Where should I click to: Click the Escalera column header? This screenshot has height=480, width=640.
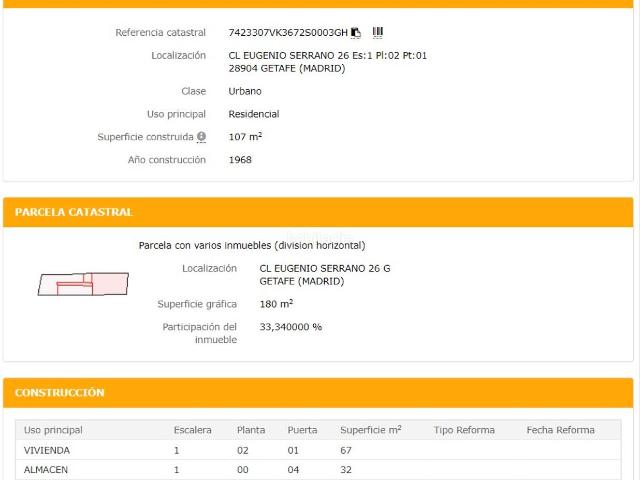[192, 430]
